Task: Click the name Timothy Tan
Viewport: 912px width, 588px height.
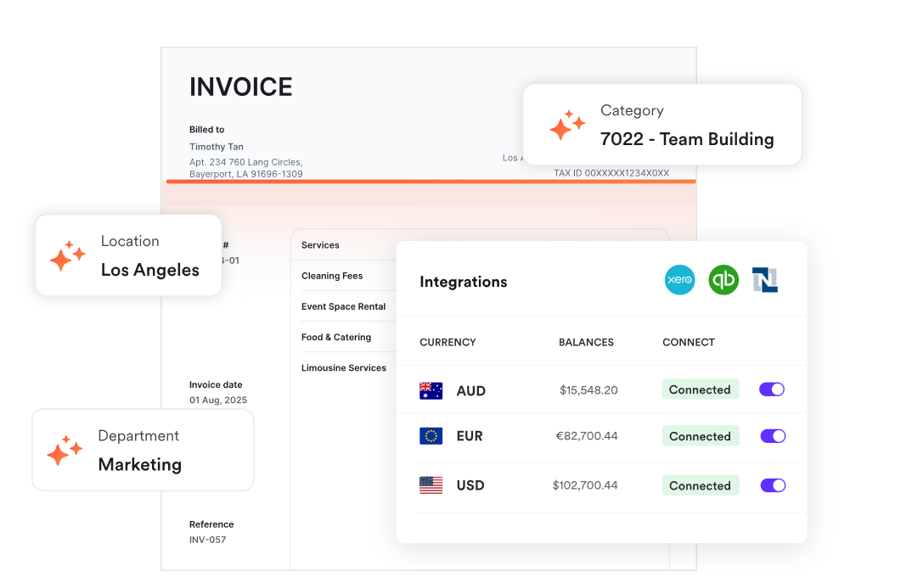Action: tap(217, 147)
